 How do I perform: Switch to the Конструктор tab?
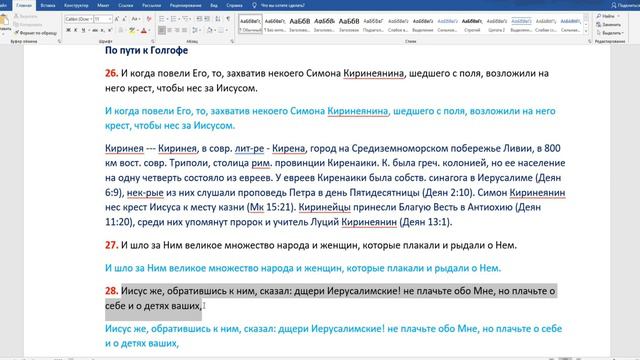(x=76, y=5)
